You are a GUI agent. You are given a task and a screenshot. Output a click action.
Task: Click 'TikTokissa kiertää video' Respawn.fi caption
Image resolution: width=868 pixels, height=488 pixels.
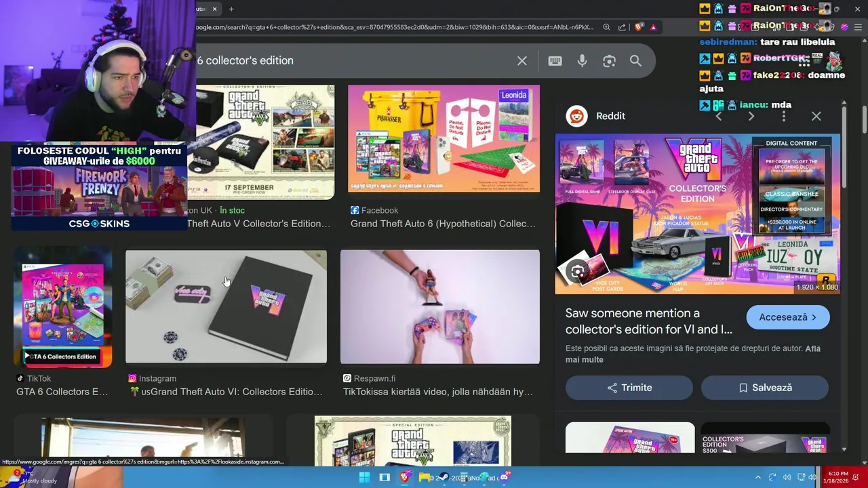click(x=438, y=392)
